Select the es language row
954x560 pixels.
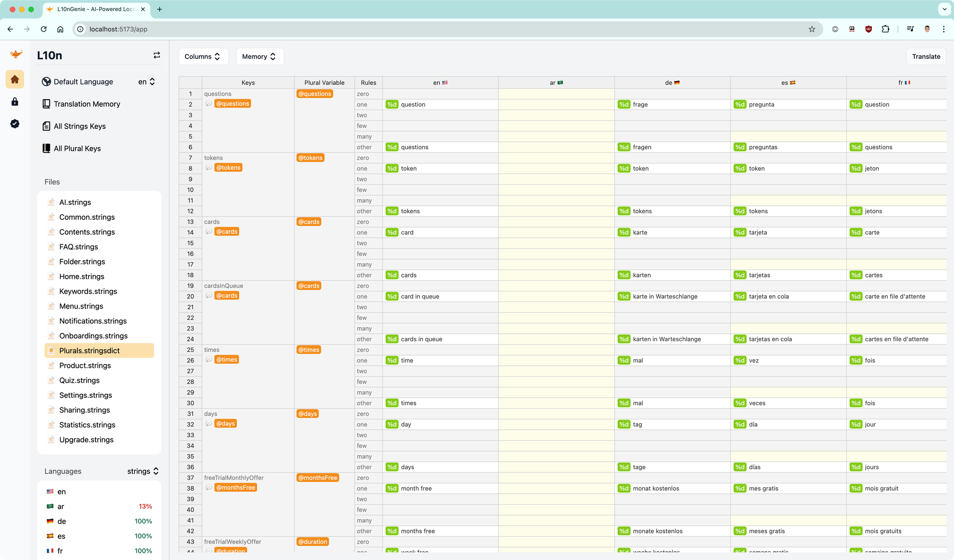[99, 536]
